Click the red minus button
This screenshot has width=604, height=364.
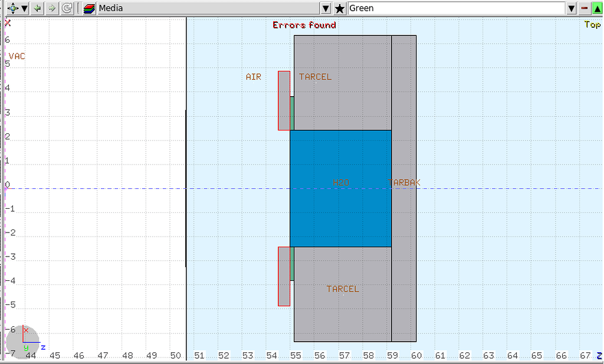pos(585,8)
